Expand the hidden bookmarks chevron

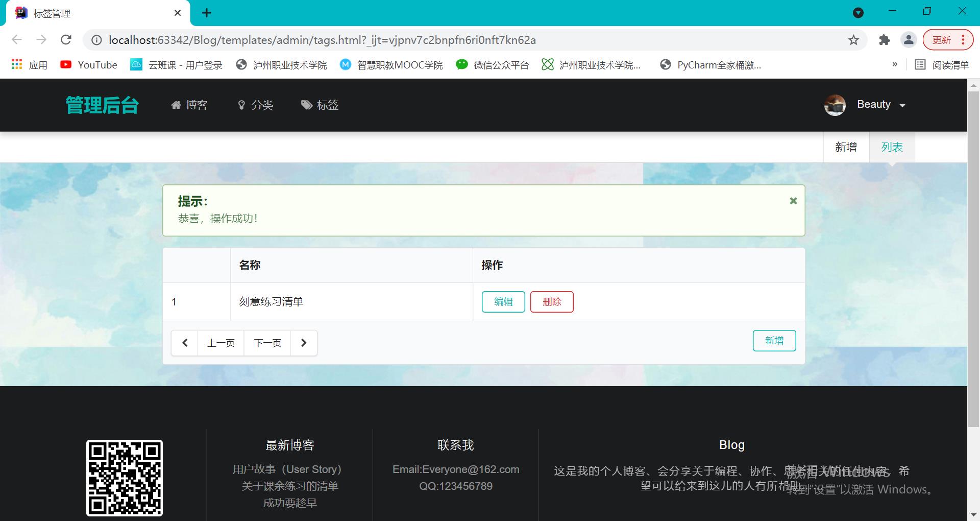895,64
